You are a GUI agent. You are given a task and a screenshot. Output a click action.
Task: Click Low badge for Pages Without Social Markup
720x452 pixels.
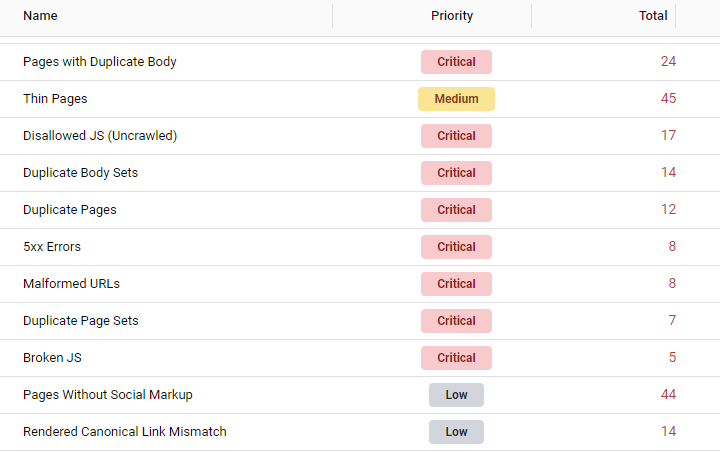pyautogui.click(x=456, y=395)
